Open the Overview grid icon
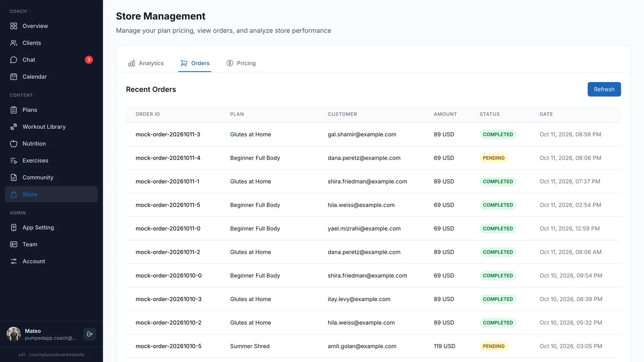644x362 pixels. [x=14, y=26]
